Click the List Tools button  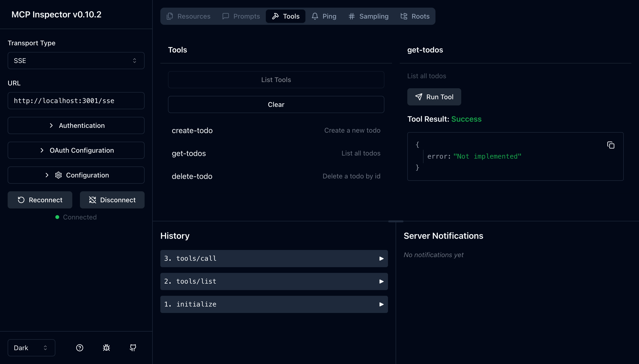[276, 79]
